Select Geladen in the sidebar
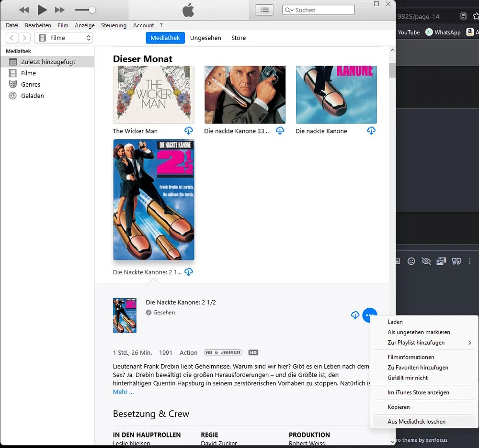The image size is (479, 448). coord(47,96)
